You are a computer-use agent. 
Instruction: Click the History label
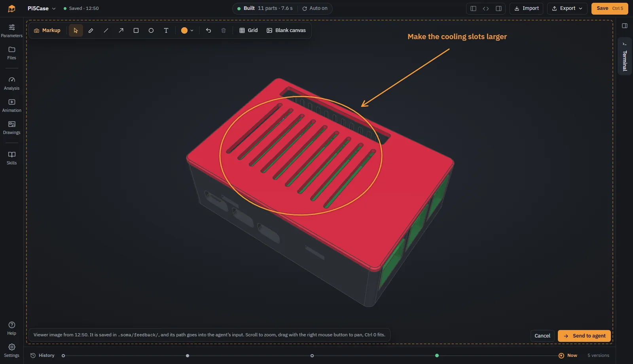click(43, 355)
